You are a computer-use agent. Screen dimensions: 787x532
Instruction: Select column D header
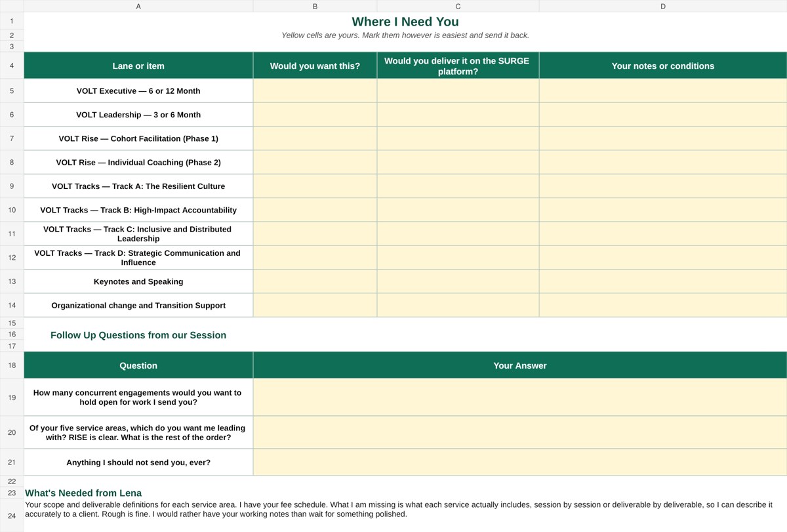pos(663,6)
